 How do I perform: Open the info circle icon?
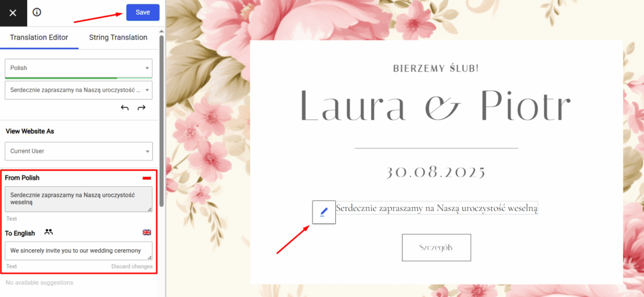[37, 13]
